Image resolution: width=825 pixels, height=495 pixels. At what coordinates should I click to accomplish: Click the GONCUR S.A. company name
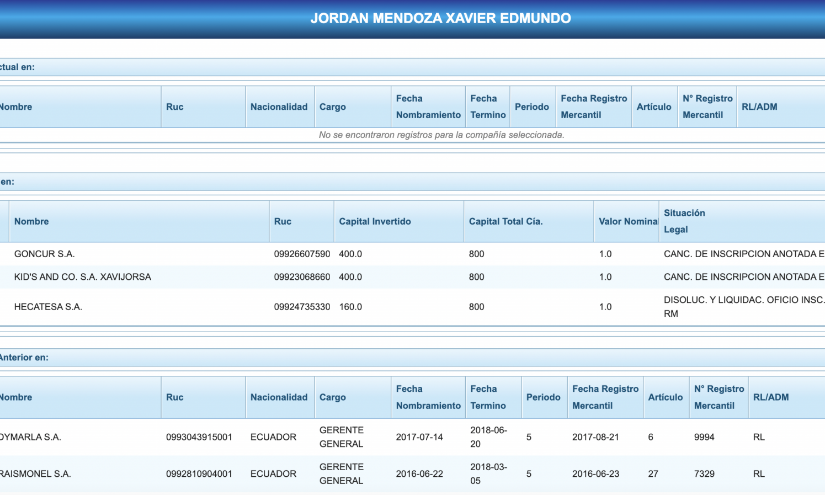[x=44, y=254]
